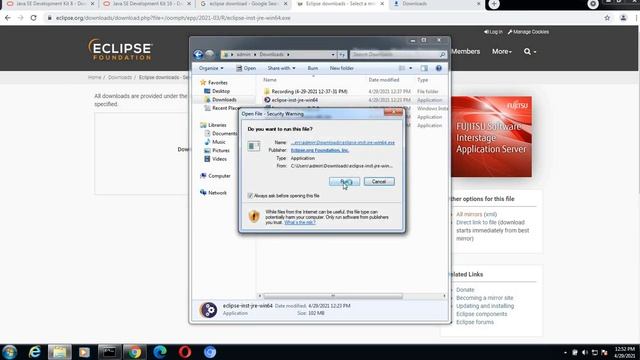Open the More menu on the Eclipse site

click(502, 51)
